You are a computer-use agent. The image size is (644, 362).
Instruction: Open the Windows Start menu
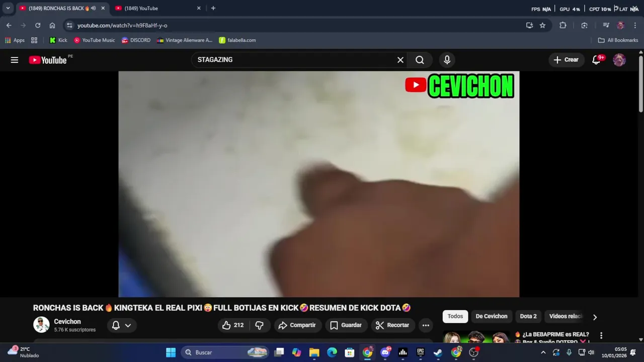click(x=171, y=352)
